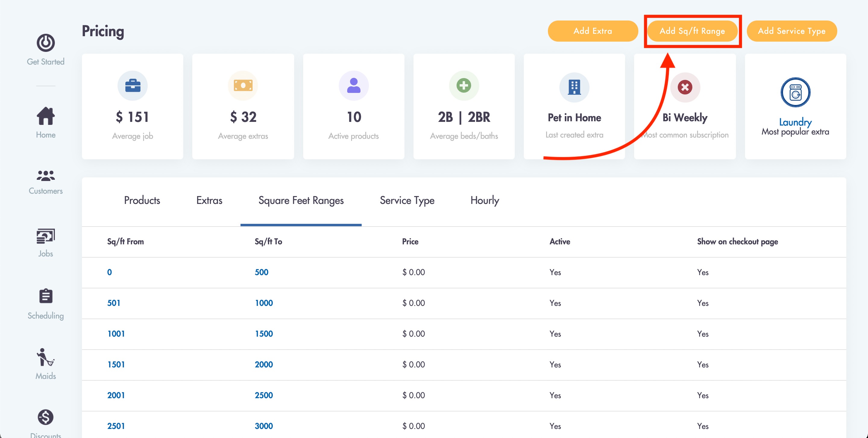The height and width of the screenshot is (438, 868).
Task: Open the range starting at 501
Action: [x=114, y=303]
